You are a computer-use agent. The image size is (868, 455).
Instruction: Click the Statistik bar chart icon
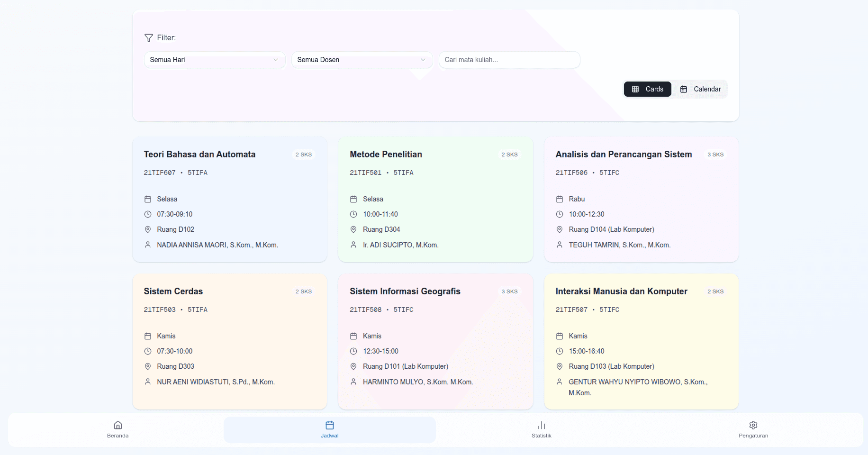point(542,425)
